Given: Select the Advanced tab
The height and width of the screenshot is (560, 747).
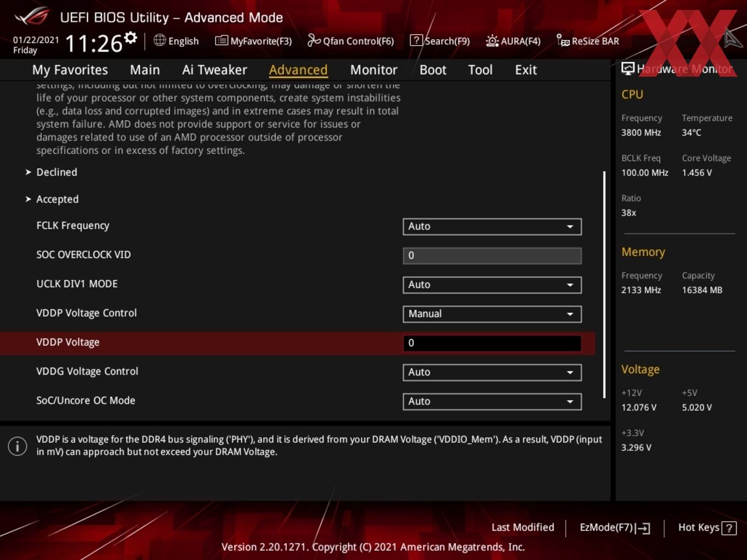Looking at the screenshot, I should pos(298,70).
